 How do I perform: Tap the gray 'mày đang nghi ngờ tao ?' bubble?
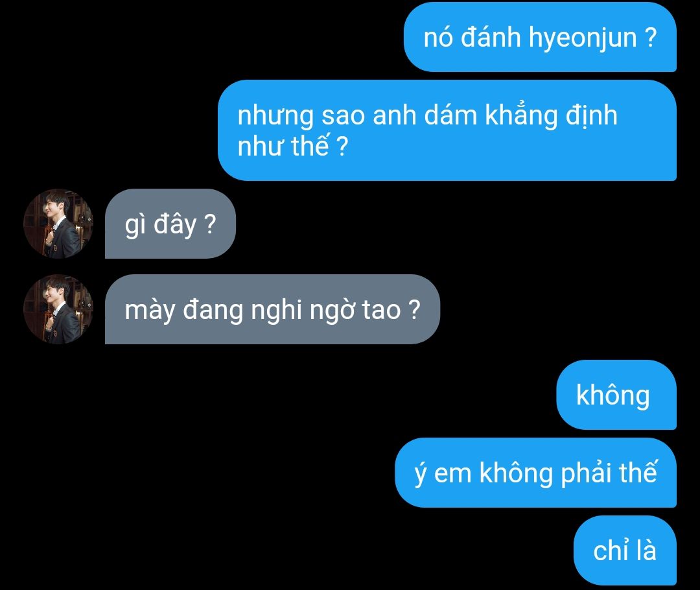point(272,309)
